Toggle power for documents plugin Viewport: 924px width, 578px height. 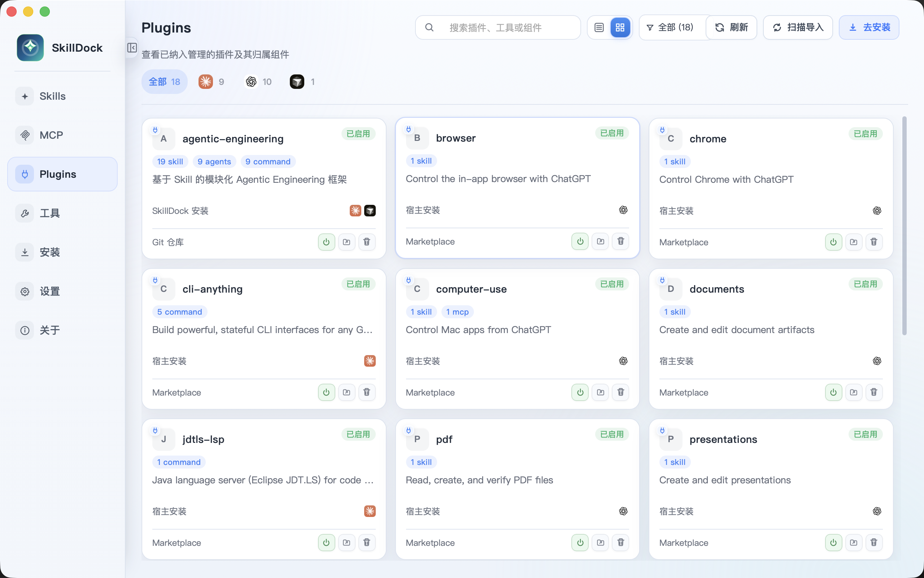(833, 392)
